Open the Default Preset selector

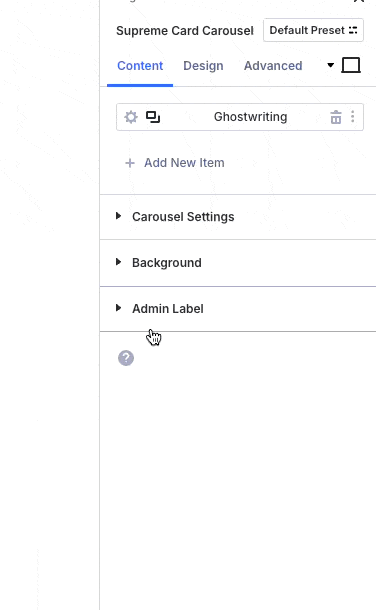point(313,30)
